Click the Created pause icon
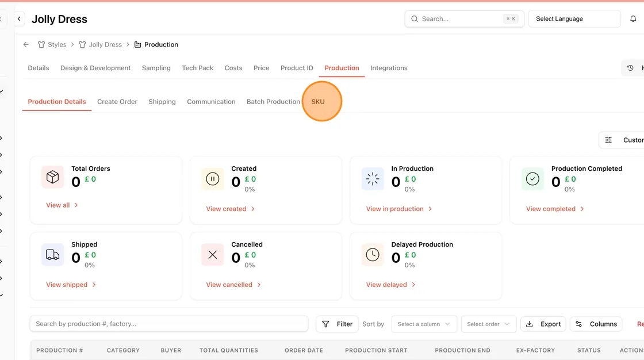 pos(212,179)
